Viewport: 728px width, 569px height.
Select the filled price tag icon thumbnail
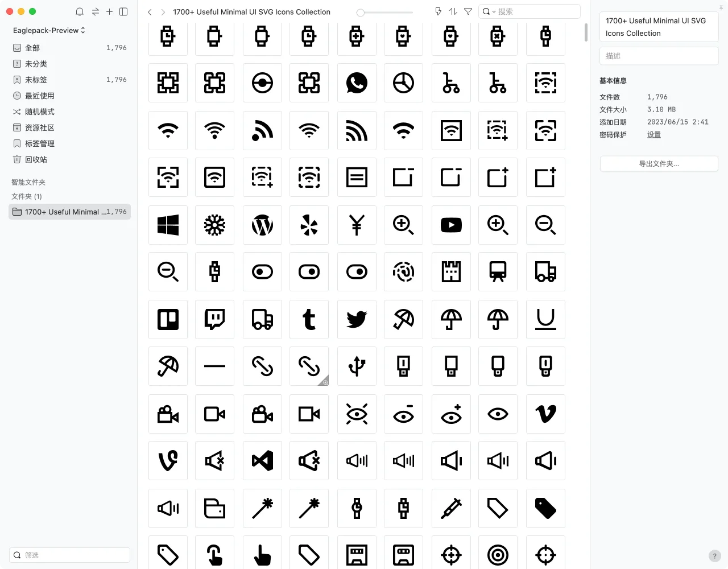click(545, 509)
